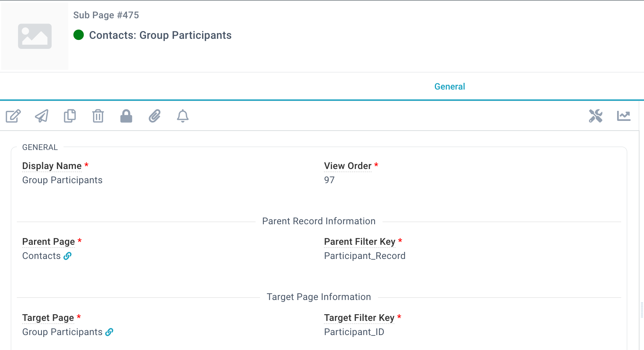This screenshot has width=644, height=350.
Task: Switch to the General tab
Action: point(449,87)
